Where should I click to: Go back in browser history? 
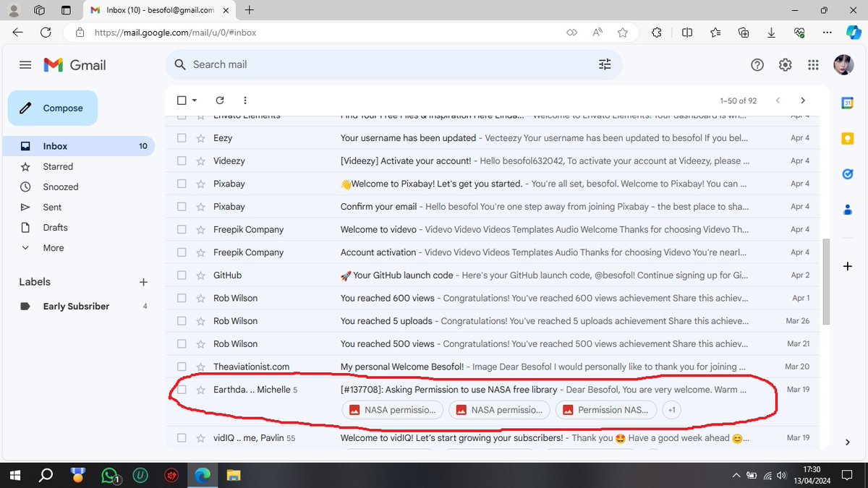pyautogui.click(x=17, y=33)
